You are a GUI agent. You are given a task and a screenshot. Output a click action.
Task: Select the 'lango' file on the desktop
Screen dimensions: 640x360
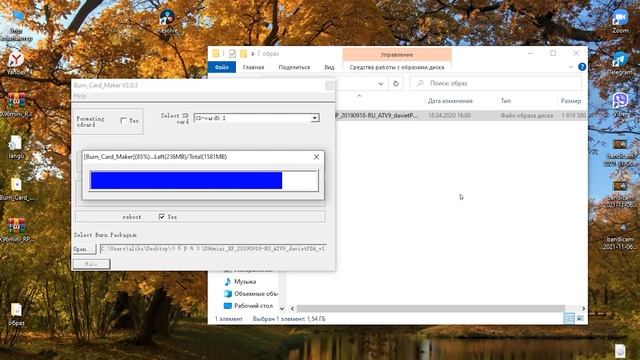click(16, 147)
